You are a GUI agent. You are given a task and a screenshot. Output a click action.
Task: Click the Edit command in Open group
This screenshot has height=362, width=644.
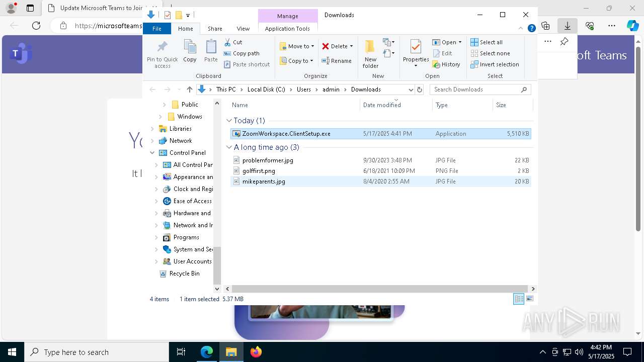(x=442, y=53)
